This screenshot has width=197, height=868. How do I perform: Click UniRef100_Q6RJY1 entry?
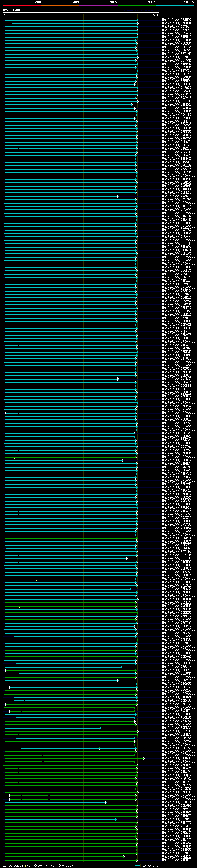coord(177,74)
